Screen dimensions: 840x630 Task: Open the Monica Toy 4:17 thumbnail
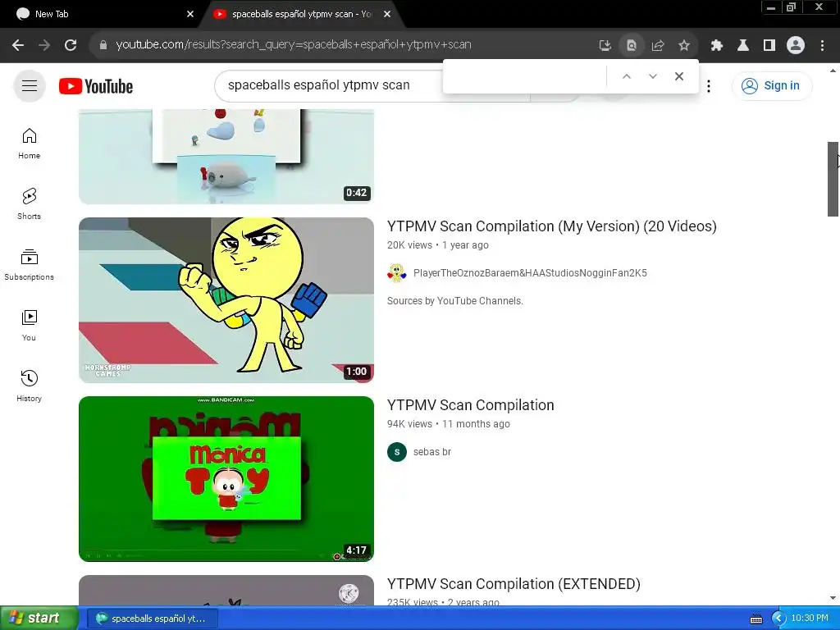226,479
